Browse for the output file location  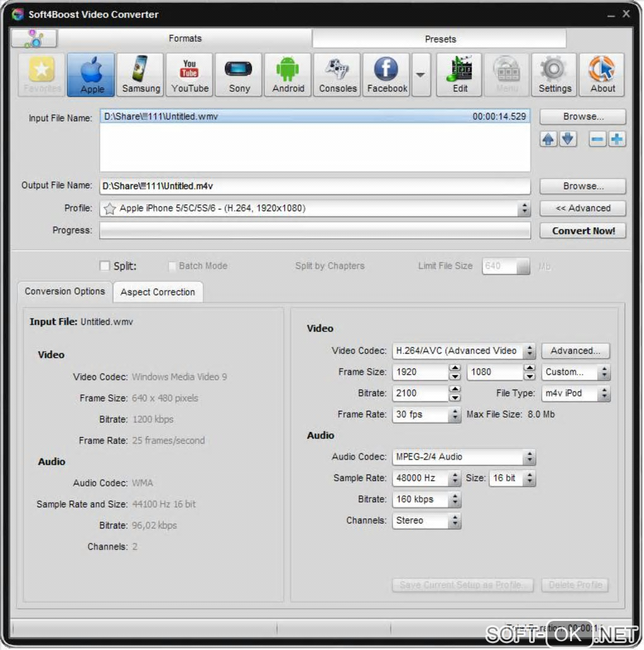[583, 186]
